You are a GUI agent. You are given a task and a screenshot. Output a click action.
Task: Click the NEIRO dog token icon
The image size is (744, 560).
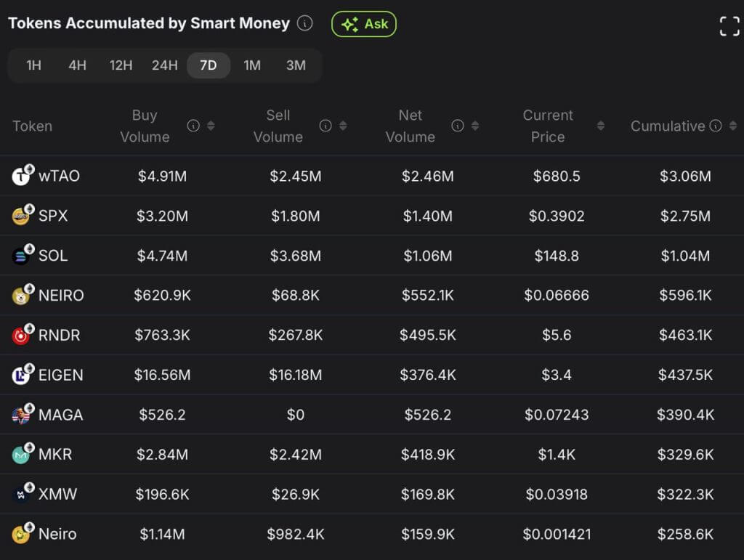click(23, 294)
